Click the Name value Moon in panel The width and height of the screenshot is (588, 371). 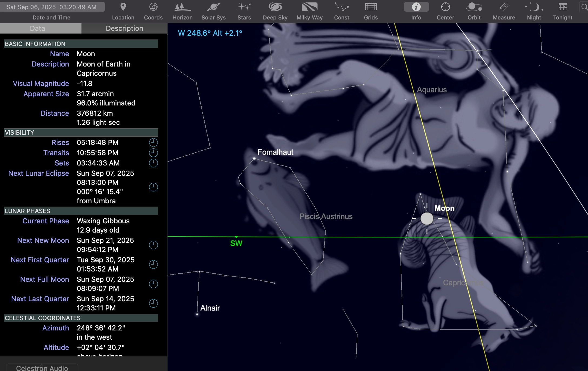coord(86,54)
